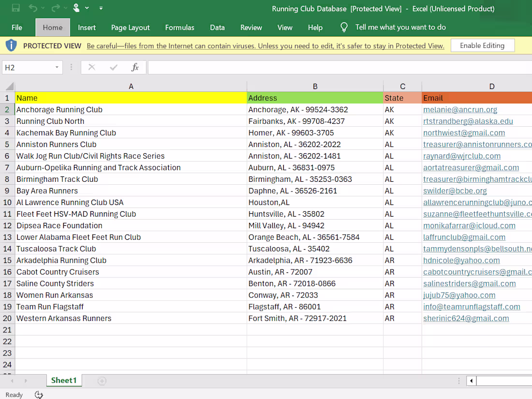The width and height of the screenshot is (532, 399).
Task: Click the Tell Me lightbulb icon
Action: (x=344, y=28)
